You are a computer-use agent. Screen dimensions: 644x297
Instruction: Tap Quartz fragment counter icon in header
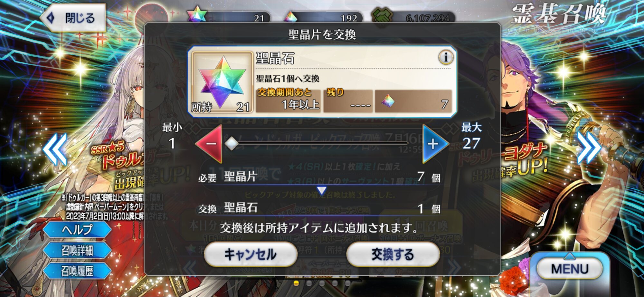pyautogui.click(x=290, y=17)
